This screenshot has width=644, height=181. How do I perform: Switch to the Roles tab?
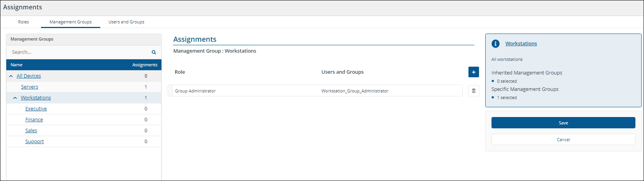pos(23,22)
